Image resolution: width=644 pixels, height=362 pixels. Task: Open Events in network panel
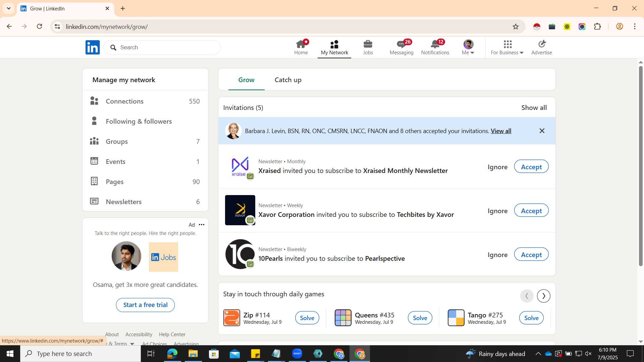coord(145,162)
